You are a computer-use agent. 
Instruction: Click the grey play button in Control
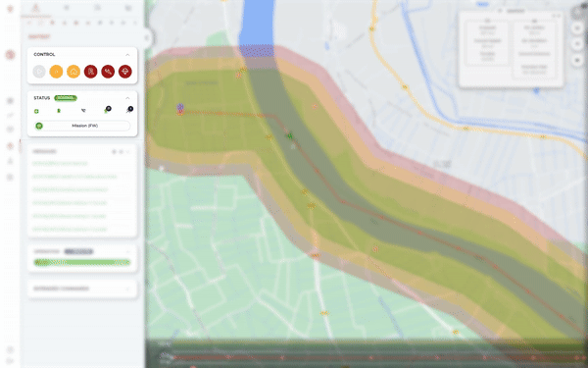pos(39,72)
